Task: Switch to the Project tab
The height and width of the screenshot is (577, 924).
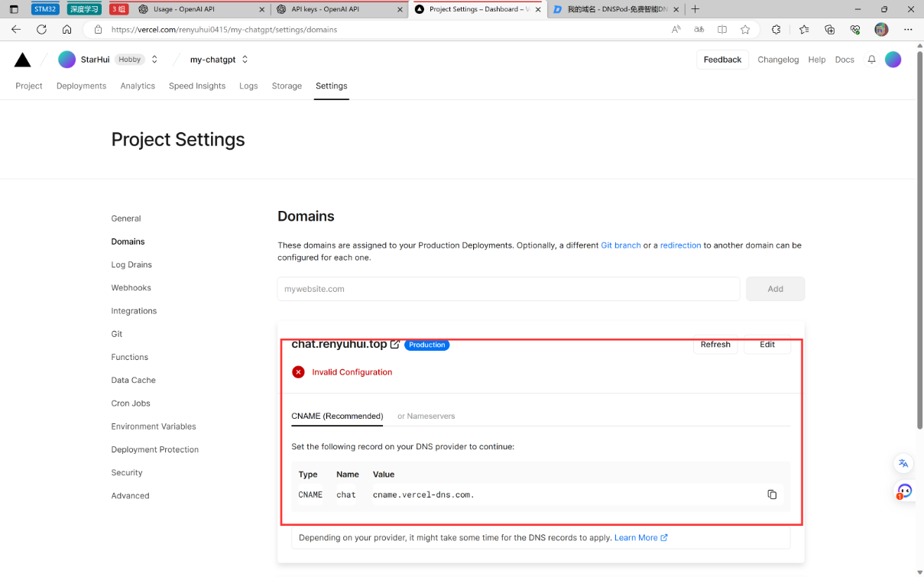Action: coord(29,86)
